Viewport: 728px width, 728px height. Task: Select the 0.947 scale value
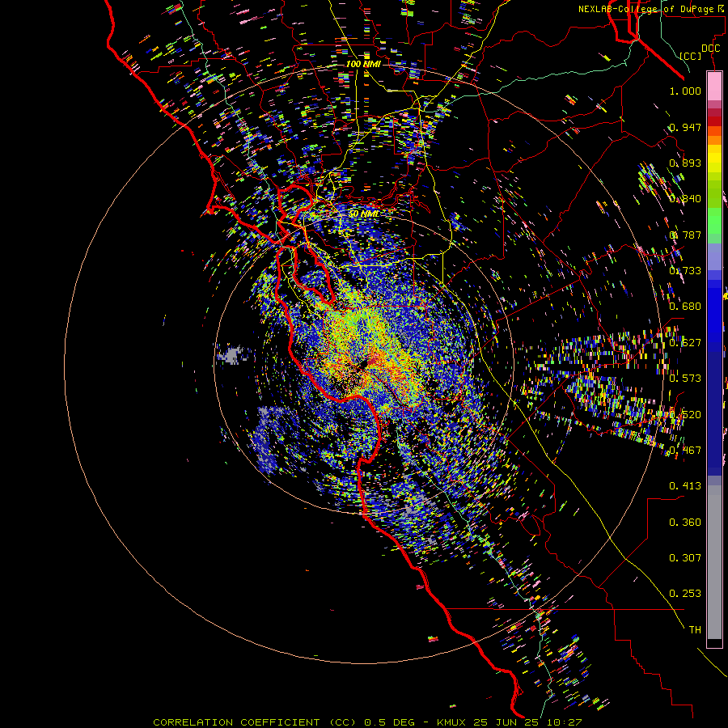tap(685, 127)
